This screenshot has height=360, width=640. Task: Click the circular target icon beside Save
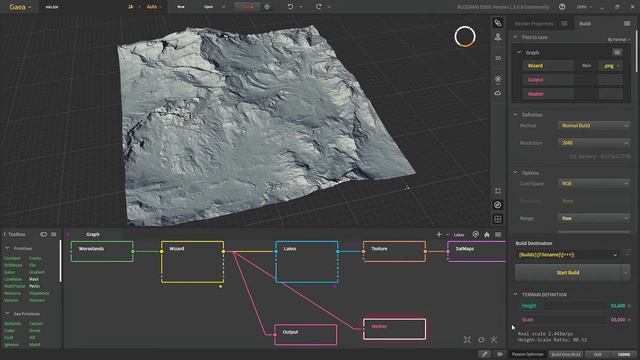(x=267, y=7)
